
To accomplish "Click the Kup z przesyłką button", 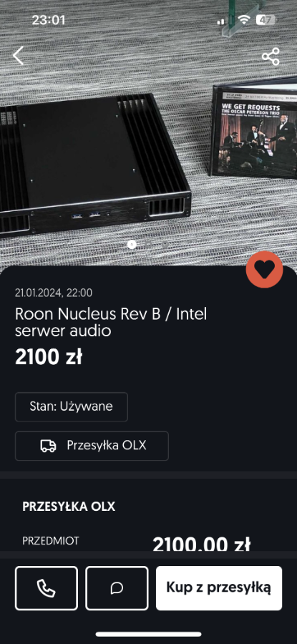I will (x=219, y=588).
